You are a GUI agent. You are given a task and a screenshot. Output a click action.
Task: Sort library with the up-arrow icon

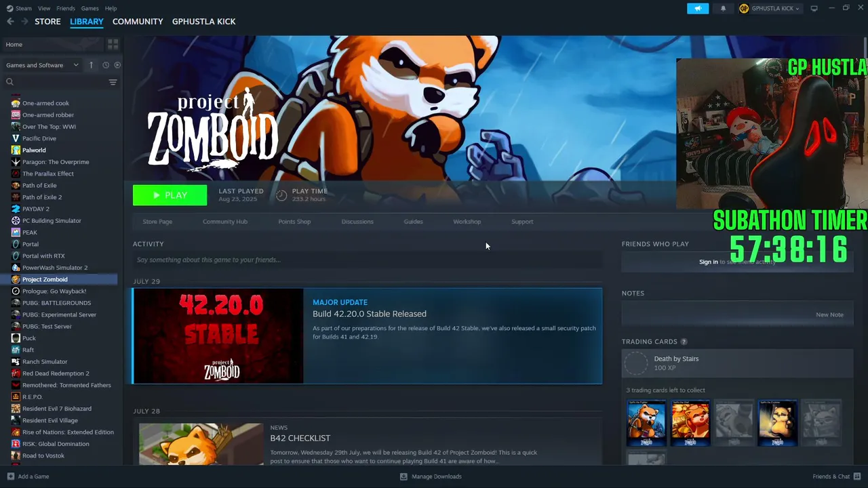tap(91, 65)
